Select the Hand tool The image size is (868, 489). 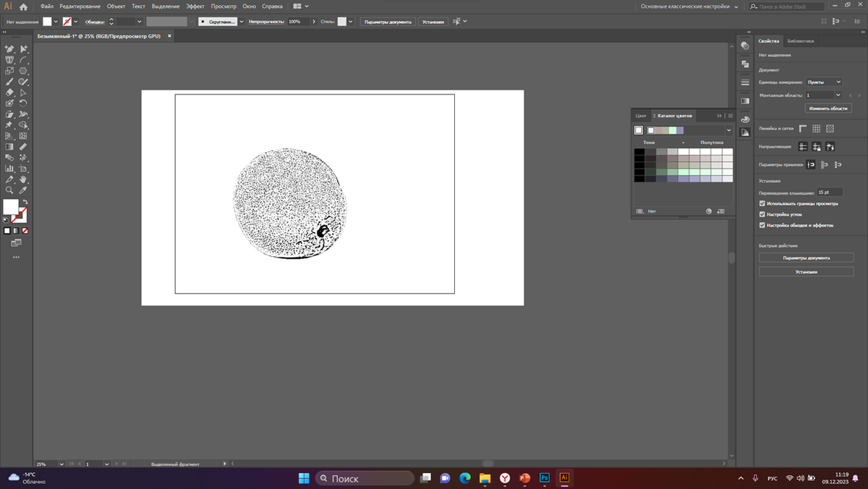point(23,179)
